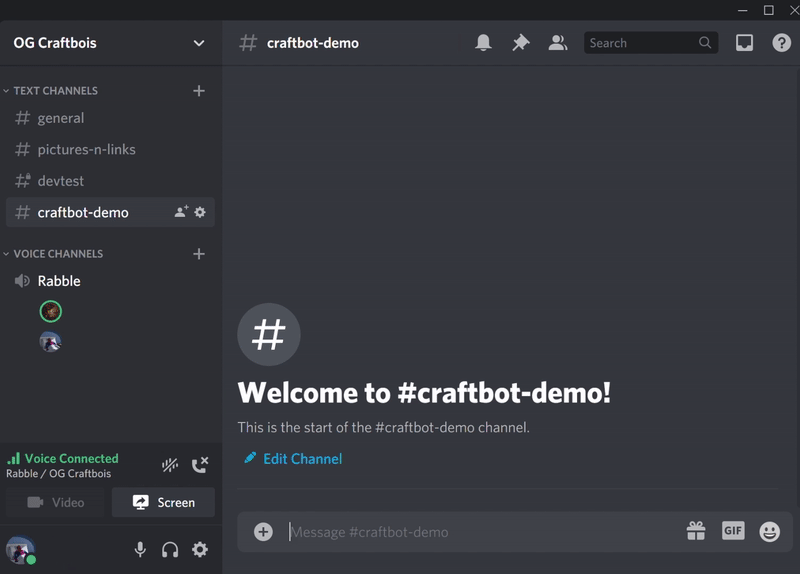This screenshot has width=800, height=574.
Task: Turn on camera with Video button
Action: point(55,503)
